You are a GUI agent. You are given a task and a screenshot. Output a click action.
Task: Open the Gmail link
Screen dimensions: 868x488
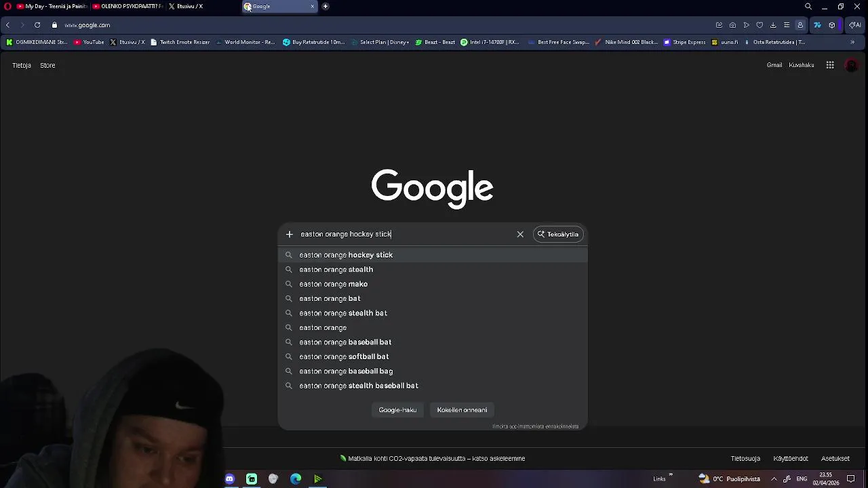tap(774, 65)
